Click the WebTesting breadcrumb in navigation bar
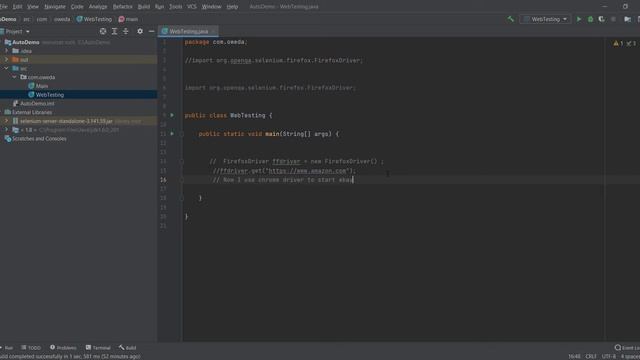This screenshot has width=640, height=360. tap(94, 19)
